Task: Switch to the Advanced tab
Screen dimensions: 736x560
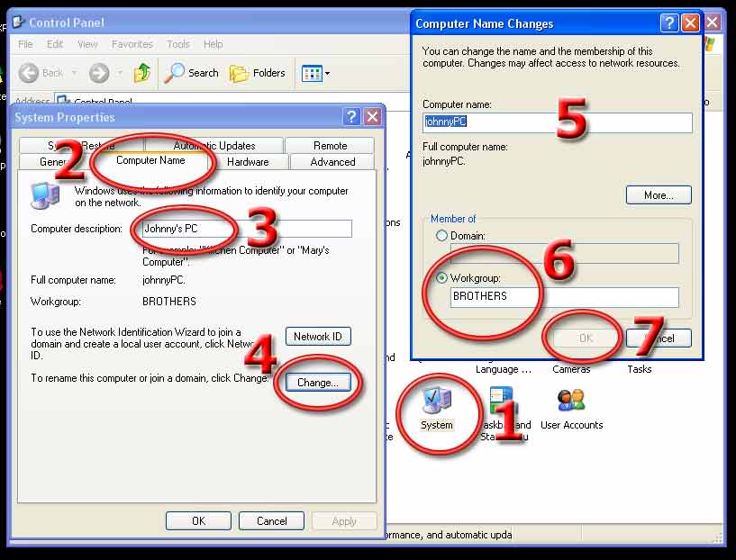Action: (332, 162)
